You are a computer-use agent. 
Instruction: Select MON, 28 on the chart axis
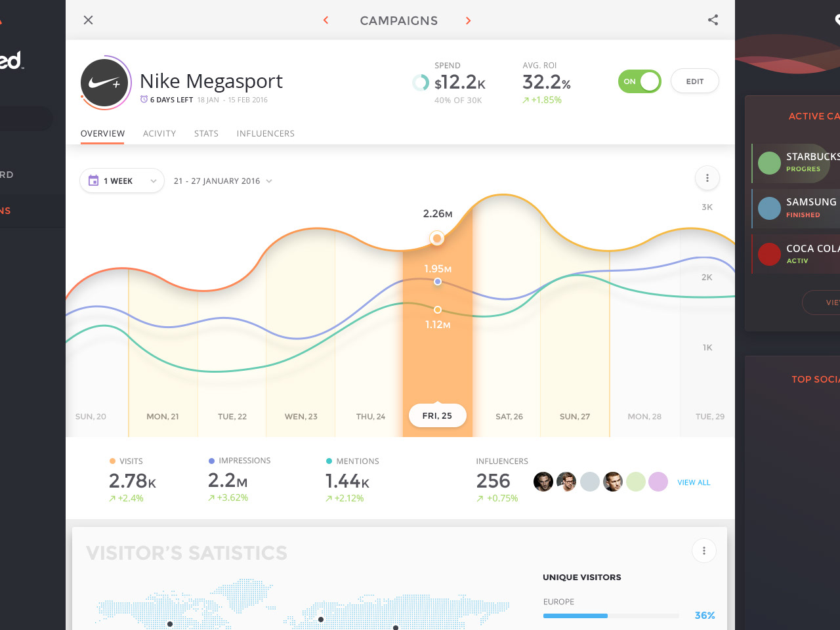[644, 417]
